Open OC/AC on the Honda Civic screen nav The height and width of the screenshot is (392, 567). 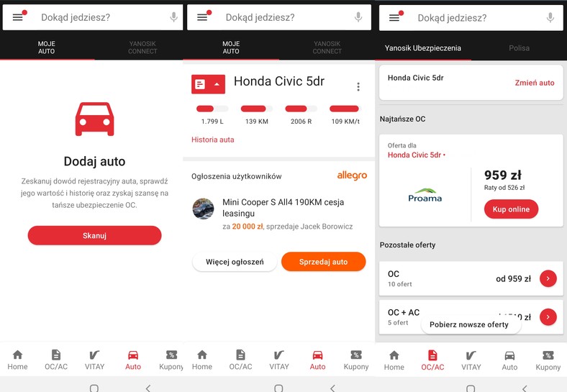[x=240, y=360]
